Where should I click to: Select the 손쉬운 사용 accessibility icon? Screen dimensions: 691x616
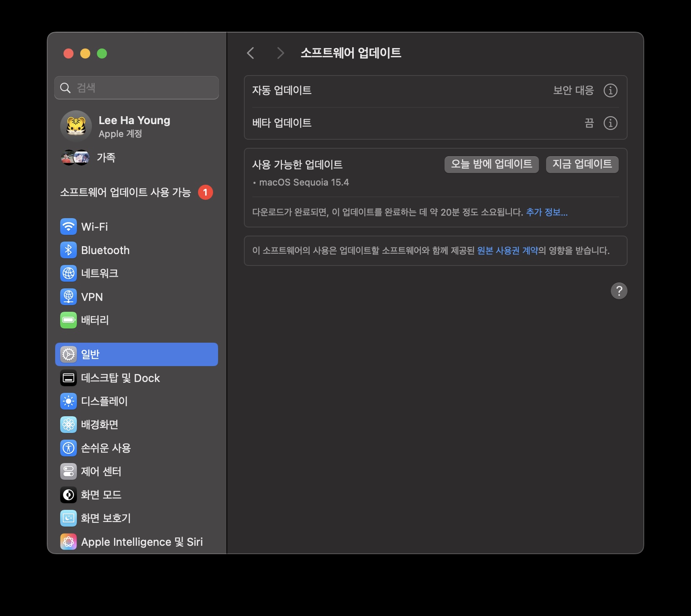[69, 448]
